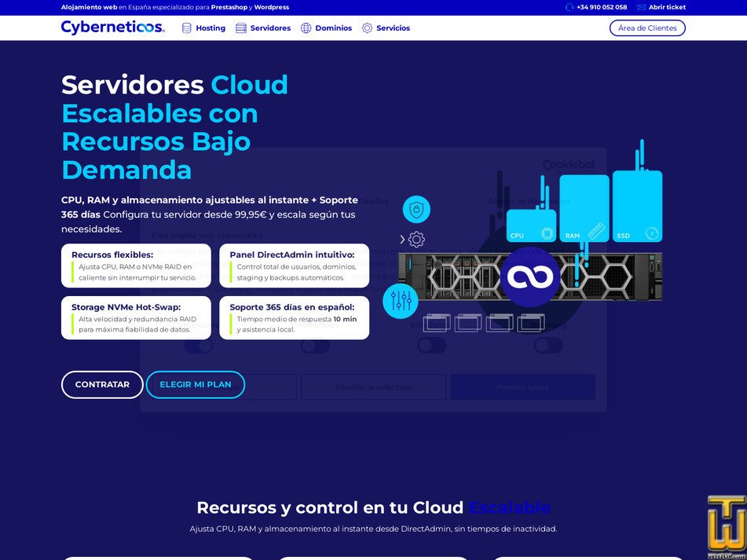747x560 pixels.
Task: Click the Servidores Cloud Escalables headline
Action: (175, 127)
